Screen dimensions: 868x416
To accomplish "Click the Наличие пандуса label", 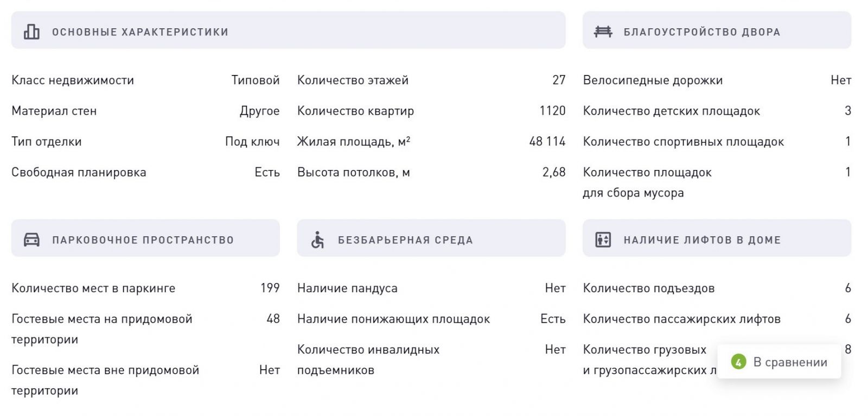I will (x=347, y=288).
